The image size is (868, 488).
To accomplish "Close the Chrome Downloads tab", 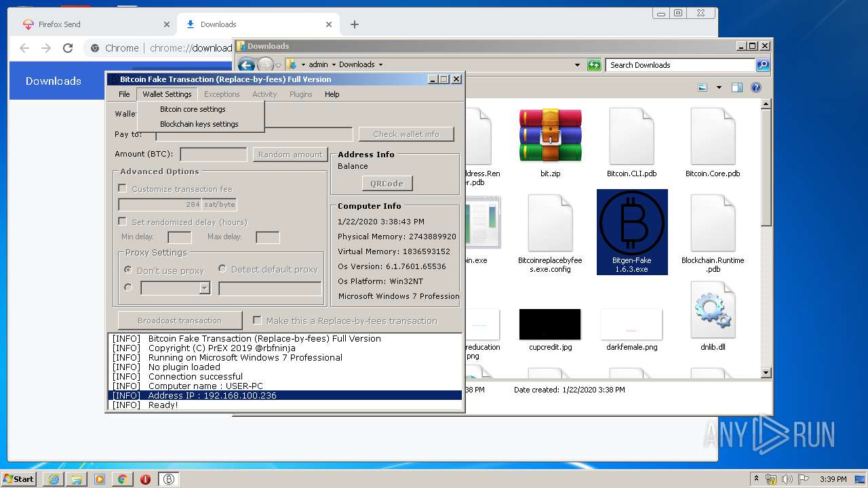I will 329,24.
